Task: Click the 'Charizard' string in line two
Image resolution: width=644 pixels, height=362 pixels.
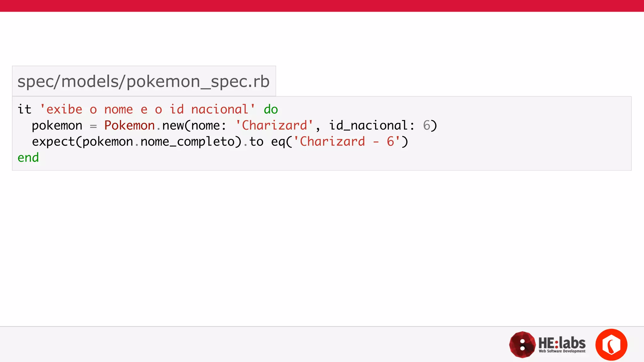Action: (274, 125)
